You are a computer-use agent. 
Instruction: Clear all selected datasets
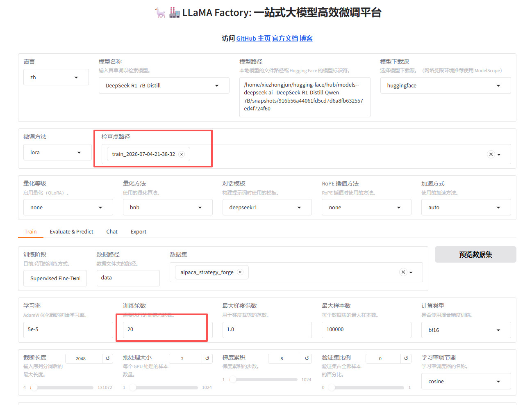pos(403,272)
